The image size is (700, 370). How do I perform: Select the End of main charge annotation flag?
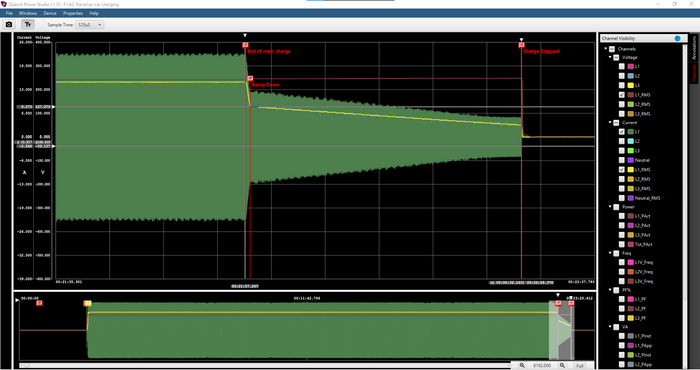(x=245, y=45)
